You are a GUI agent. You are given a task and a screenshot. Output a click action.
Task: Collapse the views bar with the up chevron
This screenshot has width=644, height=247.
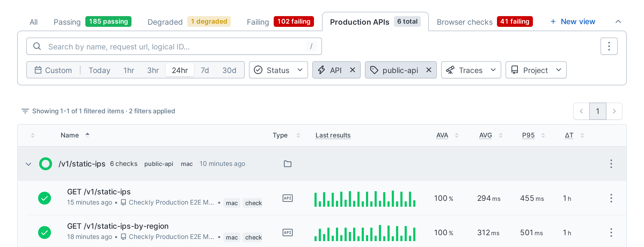click(618, 21)
